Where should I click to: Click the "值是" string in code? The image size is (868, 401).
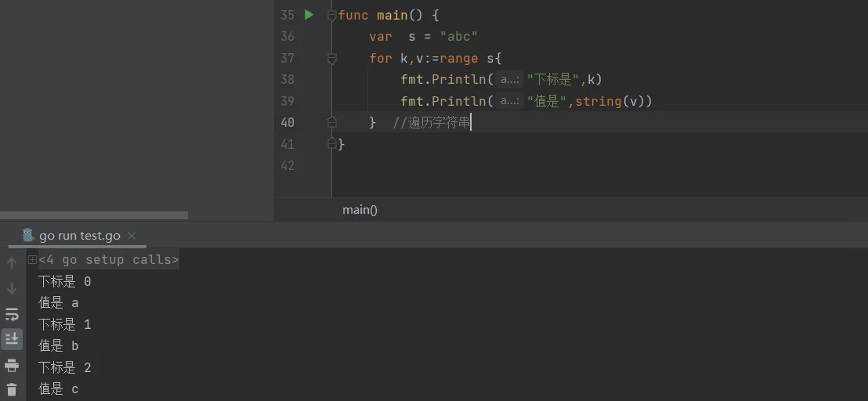[548, 101]
